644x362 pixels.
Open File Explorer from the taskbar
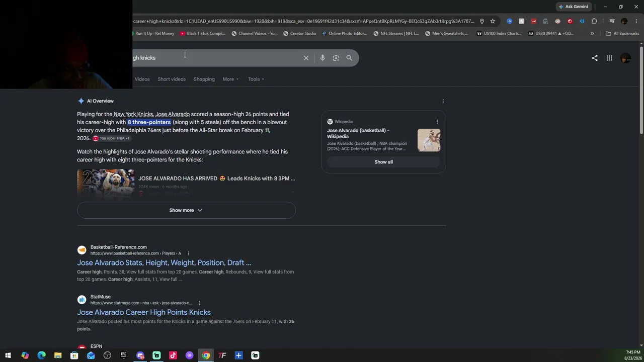tap(58, 355)
